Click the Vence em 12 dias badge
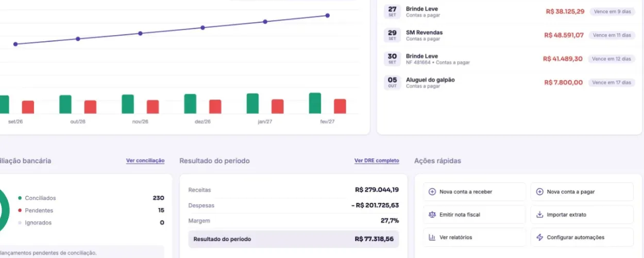The width and height of the screenshot is (644, 258). coord(612,59)
